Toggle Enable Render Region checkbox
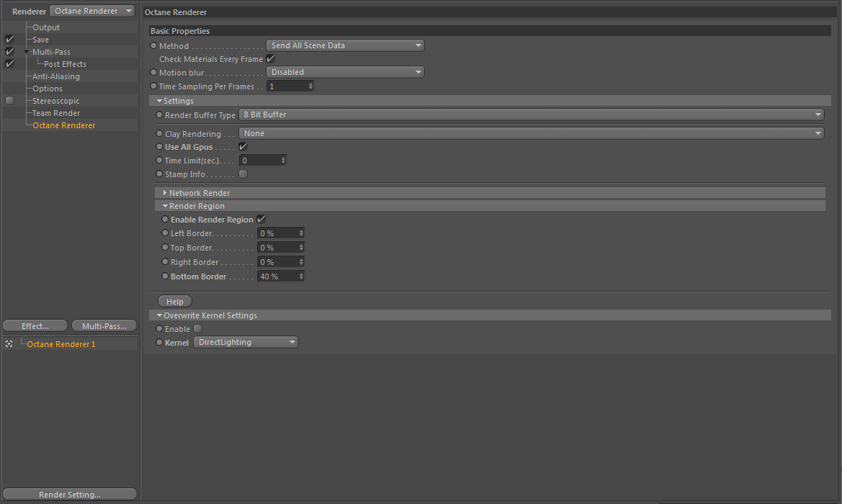The image size is (842, 504). click(261, 220)
